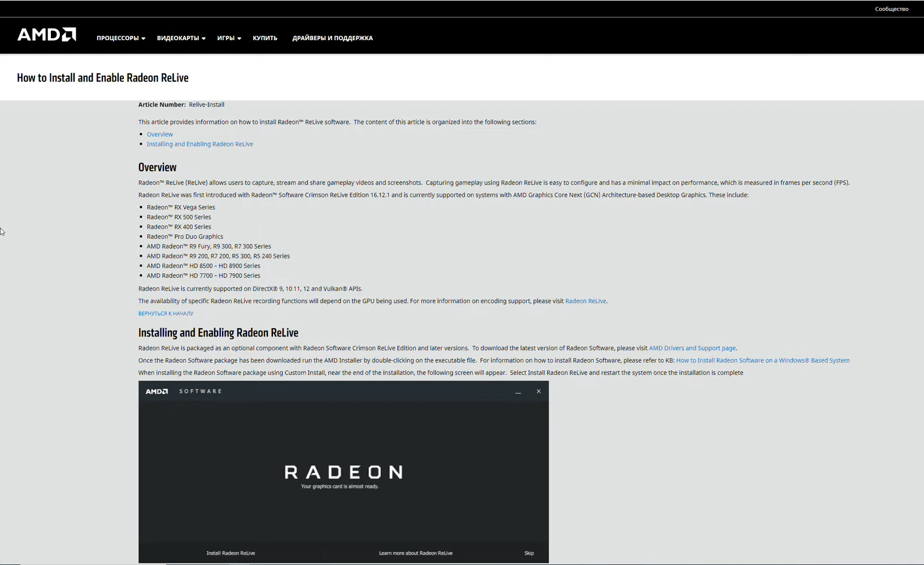Image resolution: width=924 pixels, height=565 pixels.
Task: Open the Installing and Enabling Radeon ReLive link
Action: tap(199, 144)
